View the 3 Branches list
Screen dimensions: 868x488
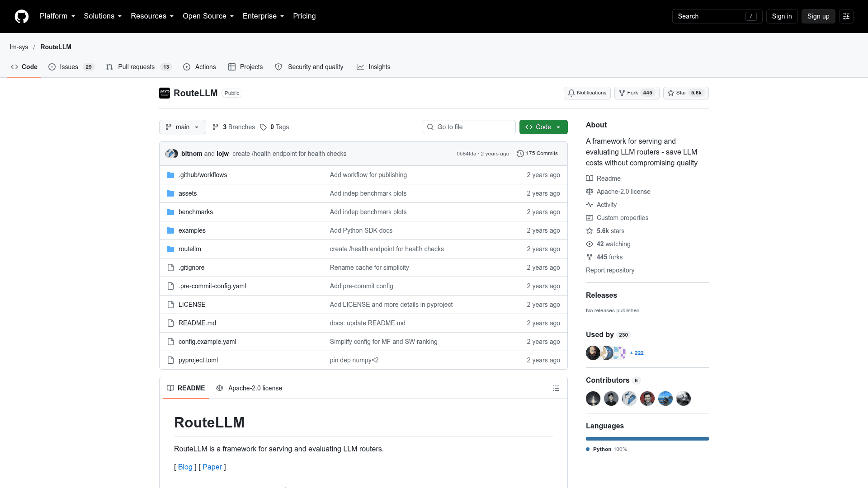[234, 127]
